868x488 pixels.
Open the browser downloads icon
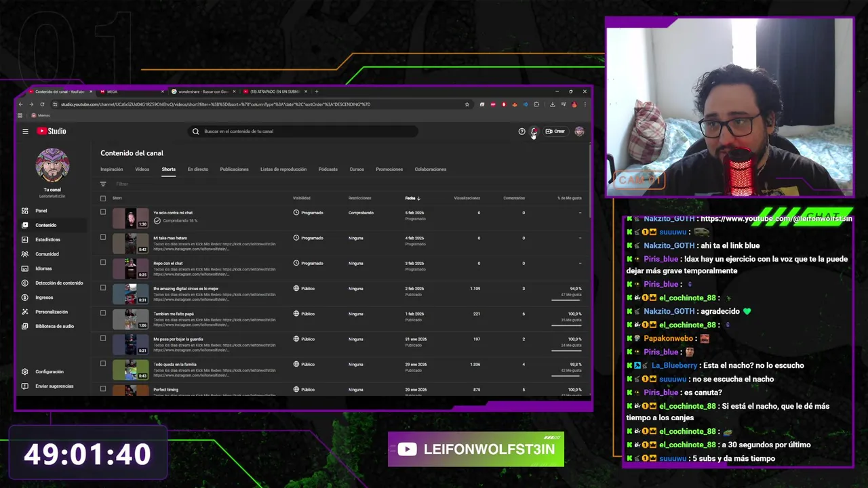pyautogui.click(x=552, y=104)
